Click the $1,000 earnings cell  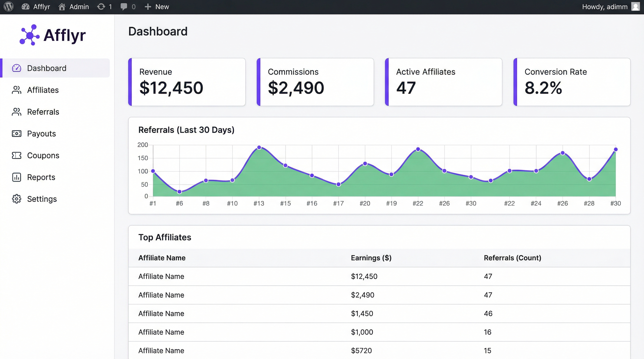pyautogui.click(x=362, y=332)
